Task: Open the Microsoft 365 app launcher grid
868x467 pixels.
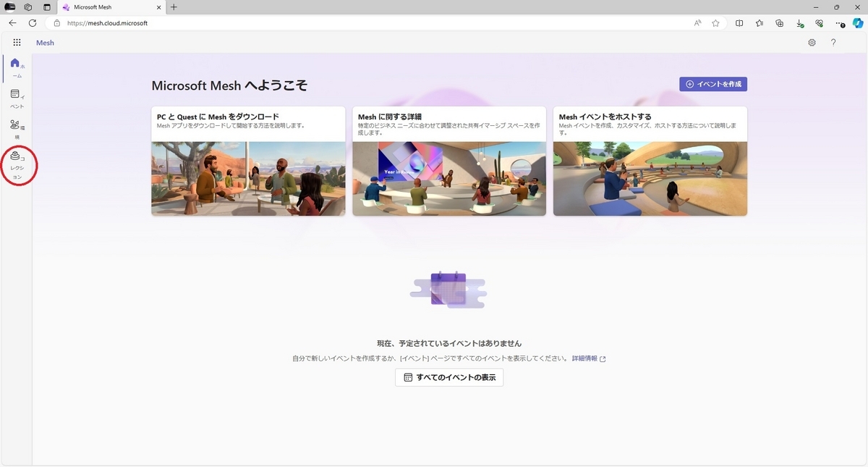Action: pyautogui.click(x=17, y=43)
